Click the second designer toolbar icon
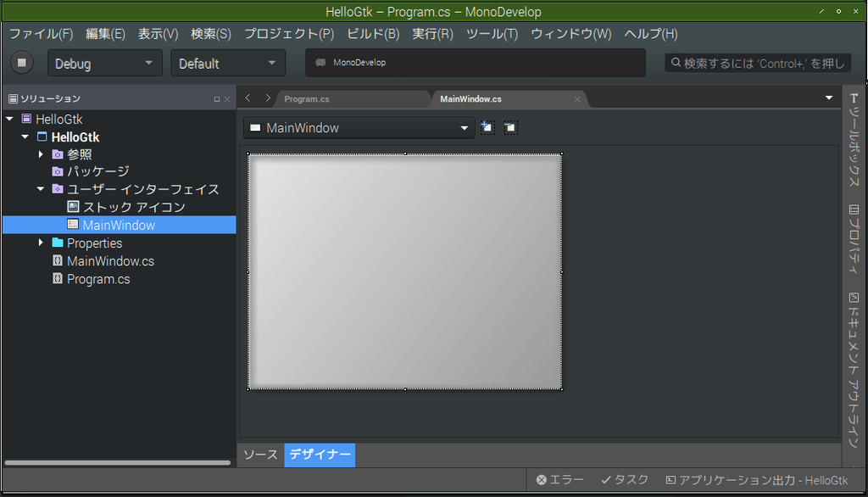The image size is (868, 497). click(x=510, y=128)
